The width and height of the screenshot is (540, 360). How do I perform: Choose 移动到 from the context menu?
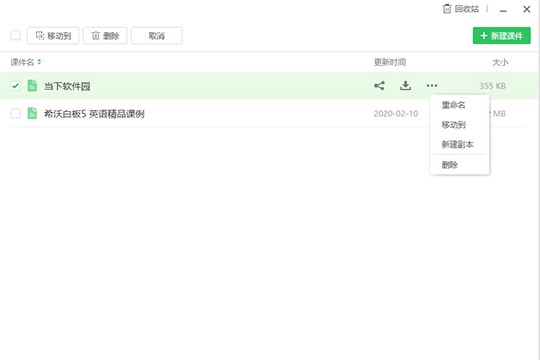coord(454,124)
